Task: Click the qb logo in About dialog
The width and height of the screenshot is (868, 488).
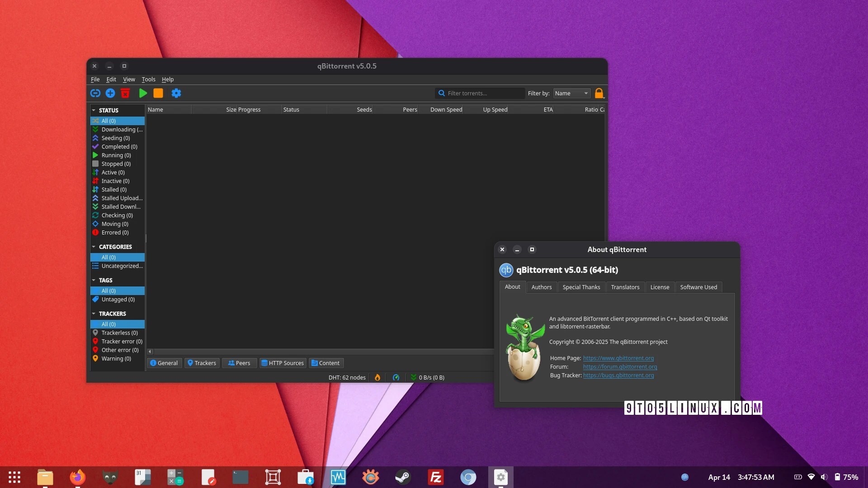Action: pyautogui.click(x=506, y=270)
